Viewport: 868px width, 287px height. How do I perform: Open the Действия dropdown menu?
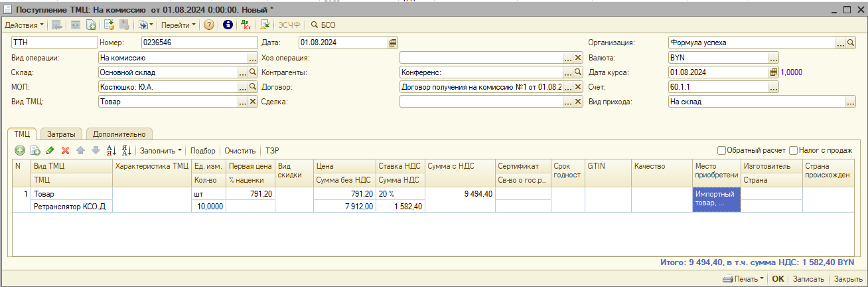click(24, 25)
